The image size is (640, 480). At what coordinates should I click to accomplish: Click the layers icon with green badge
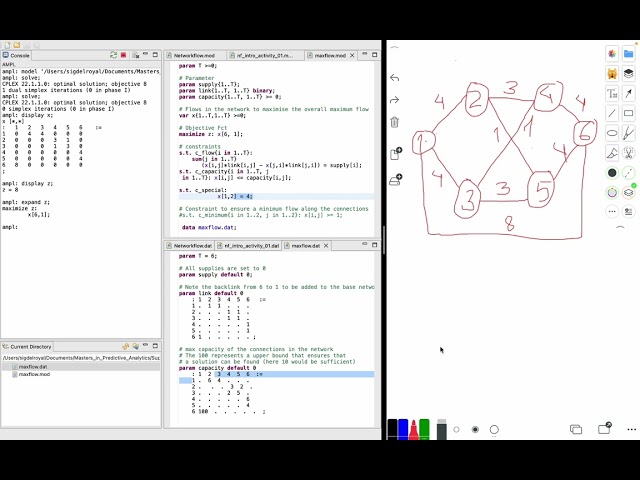[629, 192]
